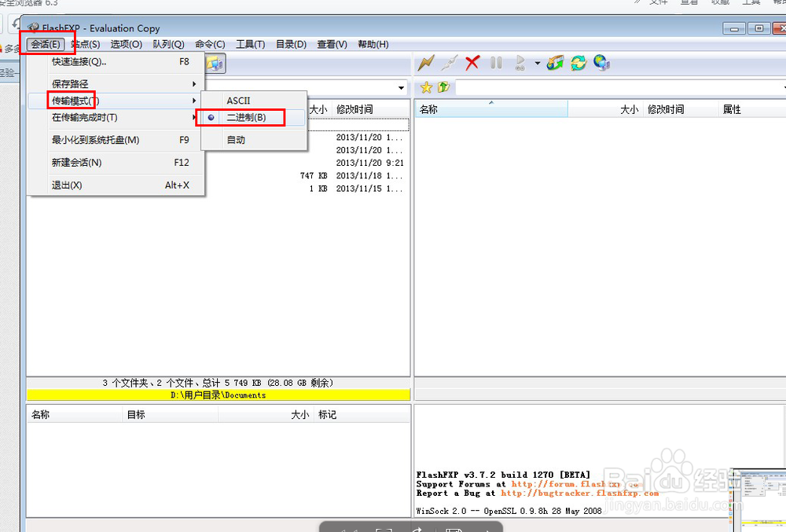Viewport: 786px width, 532px height.
Task: Select the 二进制(B) binary transfer mode
Action: tap(254, 118)
